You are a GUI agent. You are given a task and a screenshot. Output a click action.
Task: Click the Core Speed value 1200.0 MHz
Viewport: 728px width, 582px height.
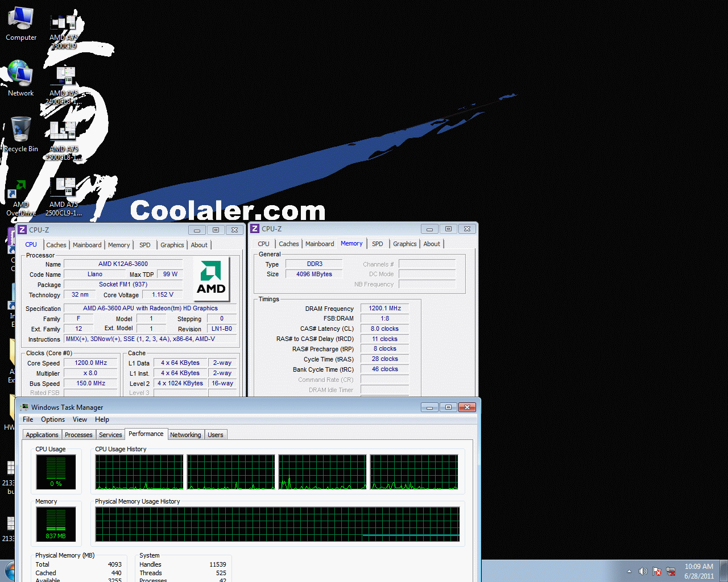91,363
